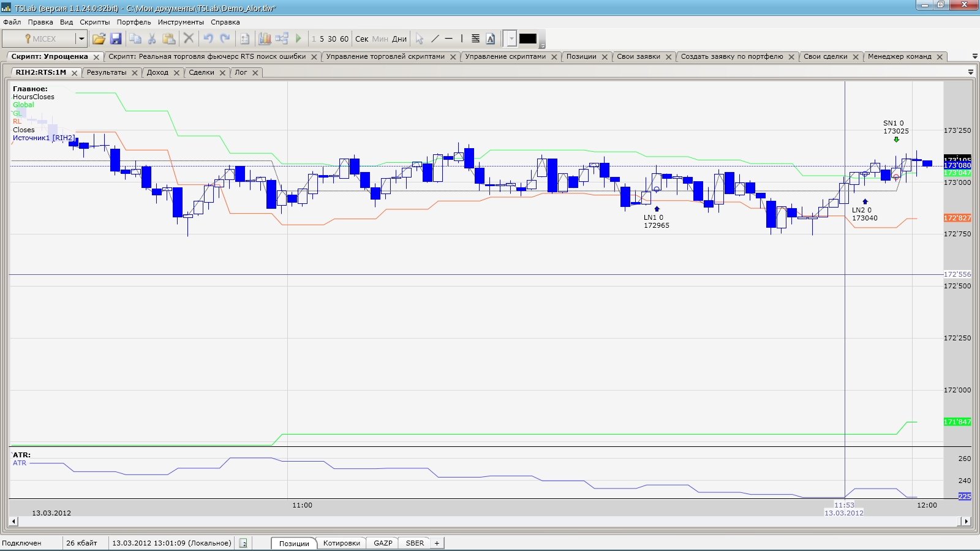Select the pointer cursor tool
Viewport: 980px width, 551px height.
[x=420, y=39]
